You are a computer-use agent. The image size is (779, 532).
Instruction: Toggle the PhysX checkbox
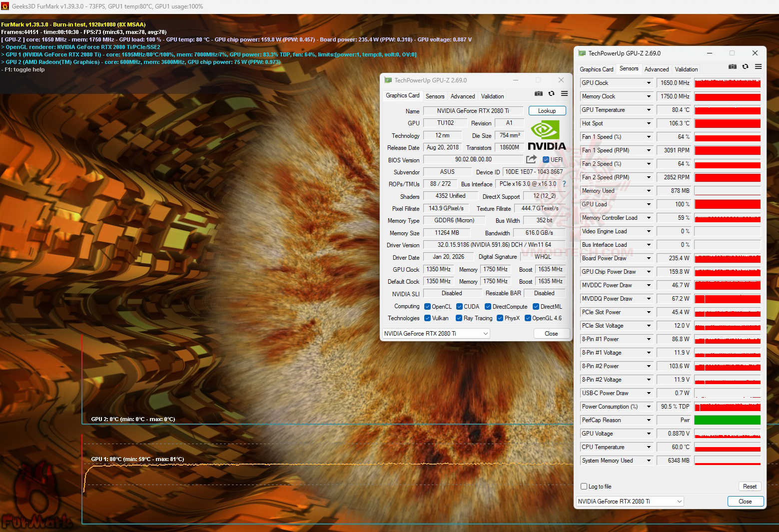[x=500, y=318]
